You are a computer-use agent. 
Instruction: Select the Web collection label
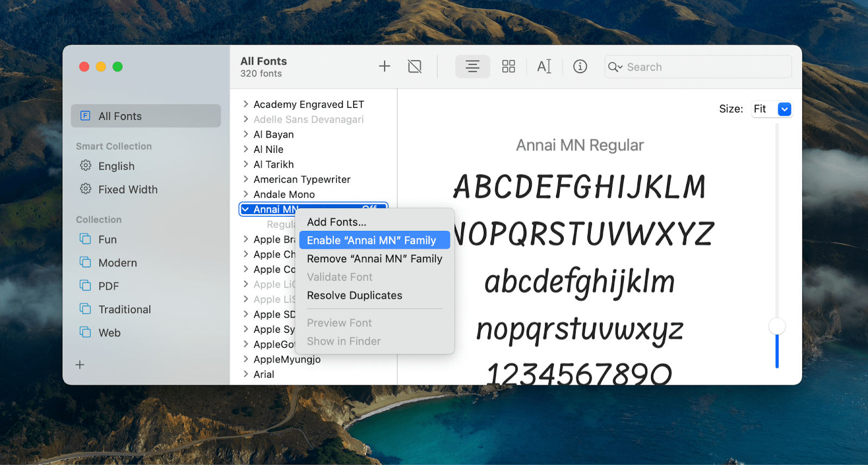point(110,333)
